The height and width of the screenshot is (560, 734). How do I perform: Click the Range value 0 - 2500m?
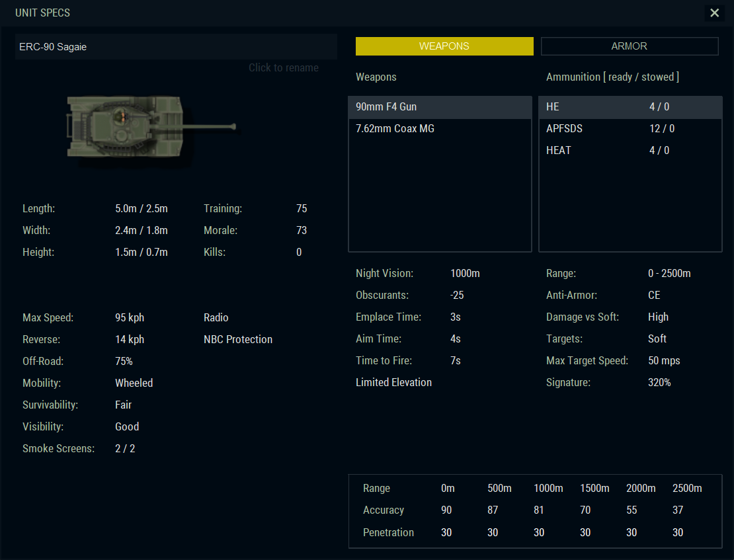tap(669, 274)
